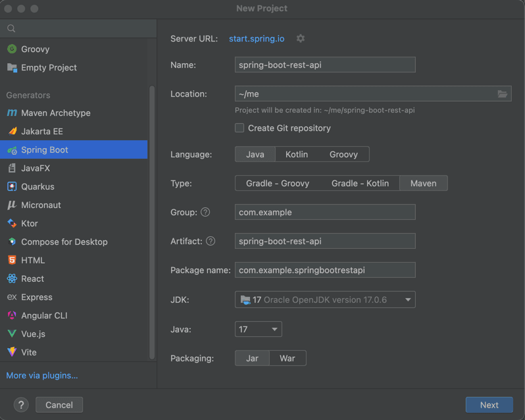
Task: Click the Express ex icon
Action: (x=12, y=297)
